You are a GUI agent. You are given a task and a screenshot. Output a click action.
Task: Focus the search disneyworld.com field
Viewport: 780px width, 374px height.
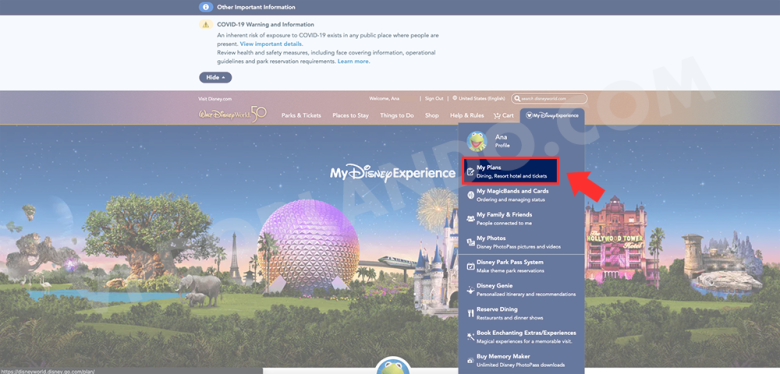click(549, 98)
